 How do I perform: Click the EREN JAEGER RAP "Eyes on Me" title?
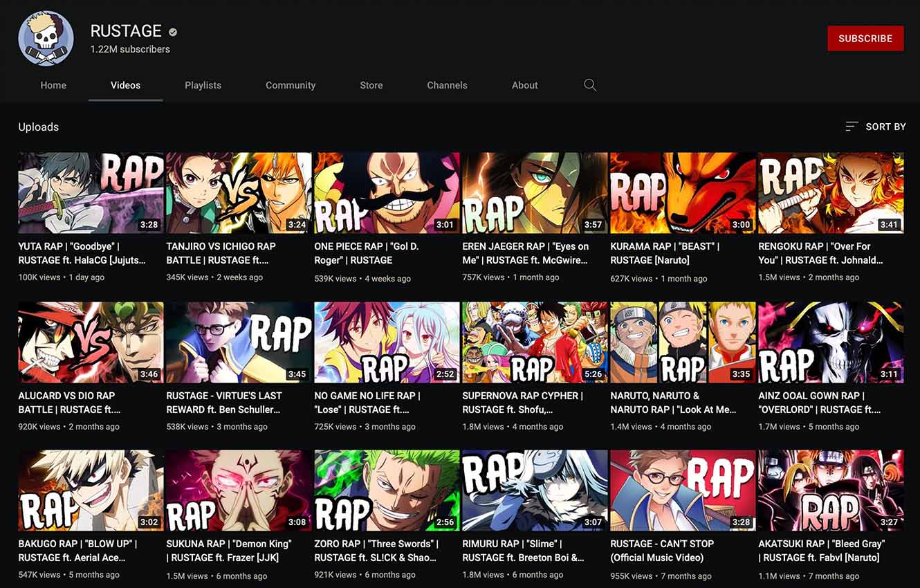point(526,253)
